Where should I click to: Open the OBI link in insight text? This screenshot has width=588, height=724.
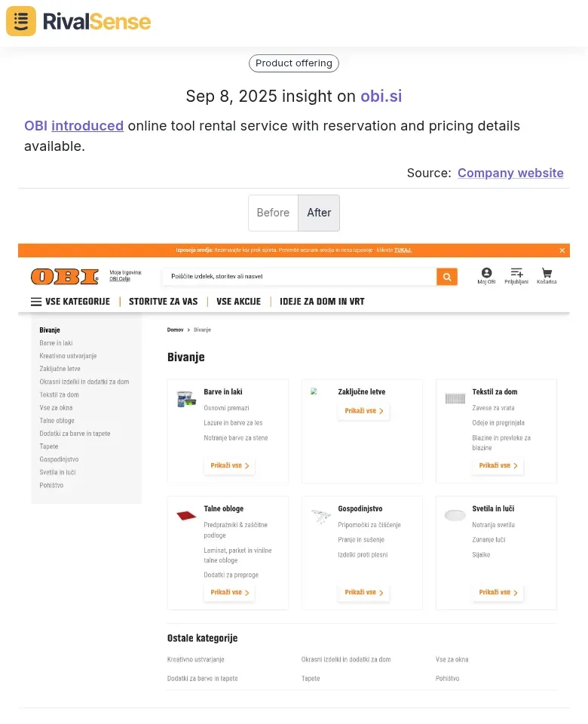click(35, 126)
